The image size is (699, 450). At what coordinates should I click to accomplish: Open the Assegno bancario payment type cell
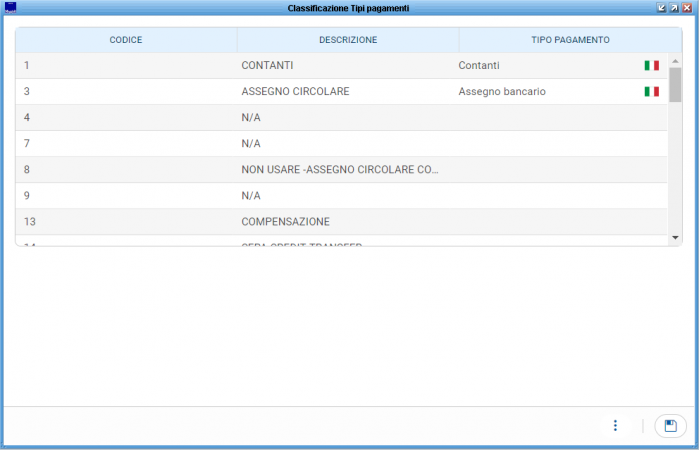(502, 92)
